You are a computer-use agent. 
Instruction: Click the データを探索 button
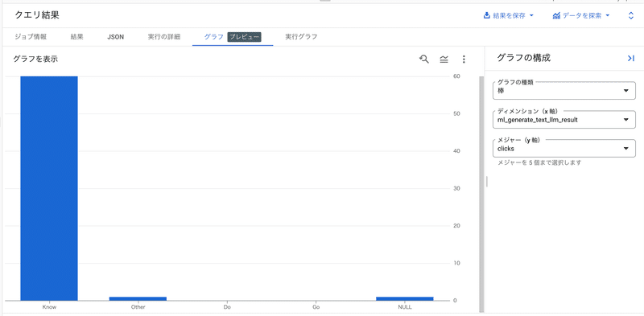(581, 15)
